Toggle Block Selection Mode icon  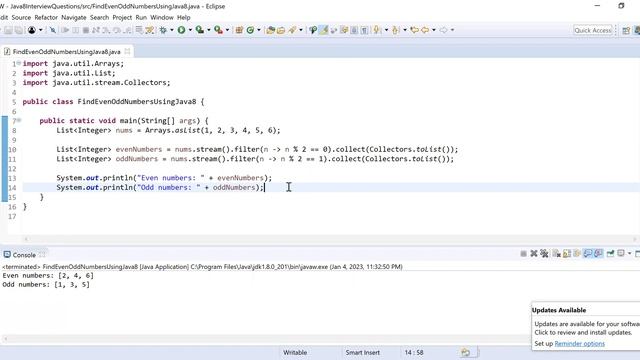pos(354,30)
